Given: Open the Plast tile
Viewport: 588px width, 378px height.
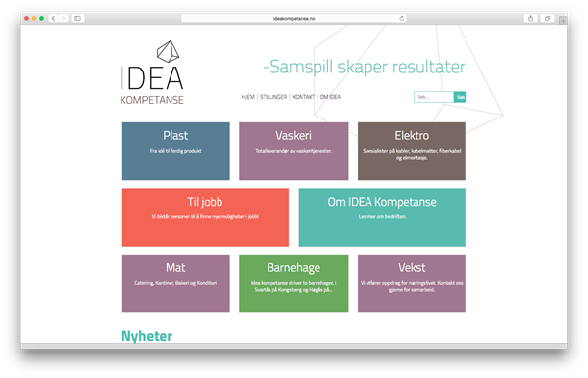Looking at the screenshot, I should pyautogui.click(x=175, y=152).
